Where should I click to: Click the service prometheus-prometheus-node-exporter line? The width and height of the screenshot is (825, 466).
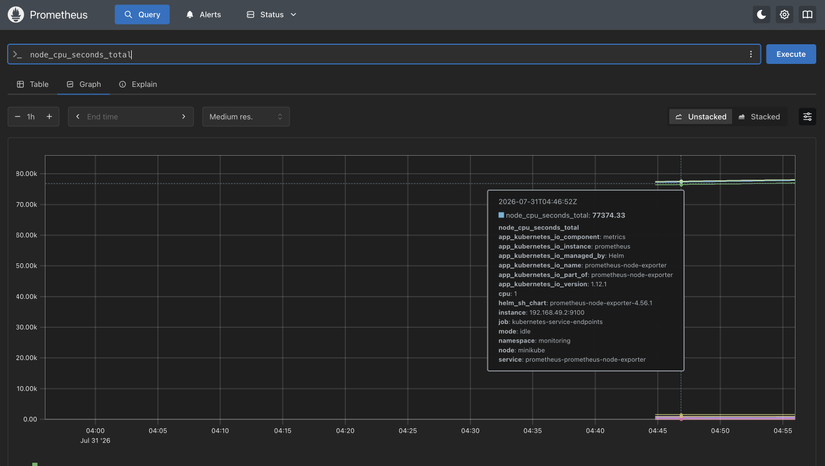point(572,360)
